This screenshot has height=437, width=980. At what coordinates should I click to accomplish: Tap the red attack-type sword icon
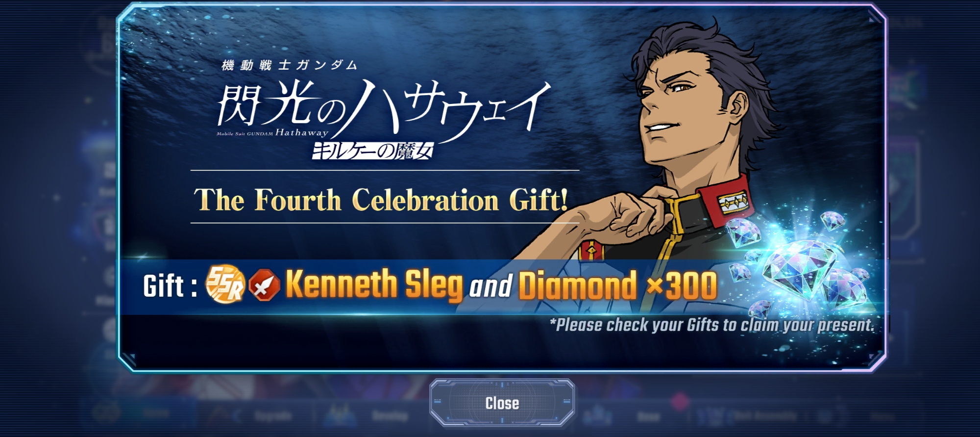pos(264,284)
